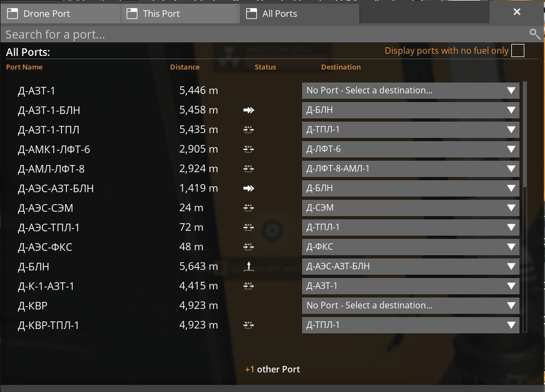545x392 pixels.
Task: Select the All Ports tab
Action: pos(299,14)
